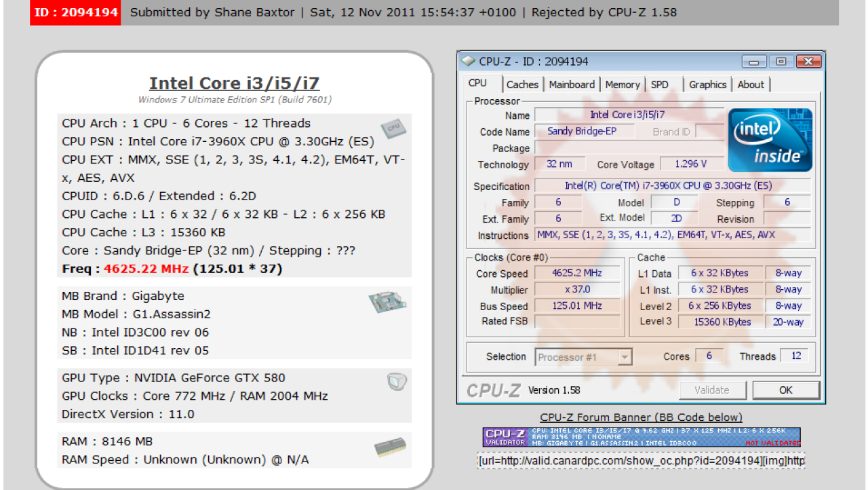
Task: Click the RAM Speed : Unknown line
Action: click(185, 460)
